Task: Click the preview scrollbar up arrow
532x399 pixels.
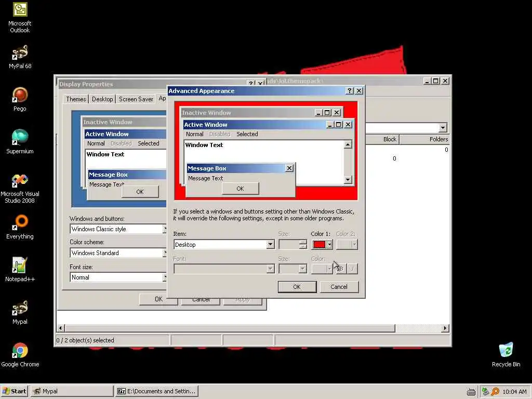Action: pyautogui.click(x=348, y=144)
